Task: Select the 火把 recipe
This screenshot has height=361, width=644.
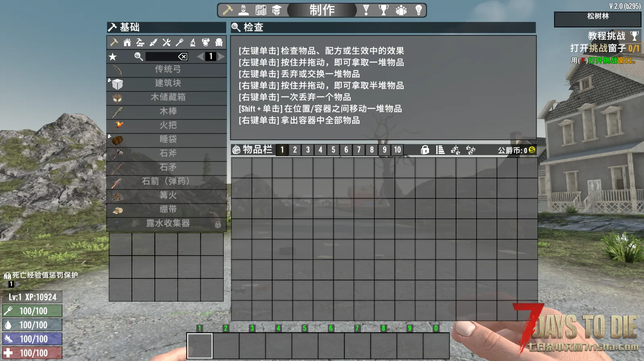Action: (167, 126)
